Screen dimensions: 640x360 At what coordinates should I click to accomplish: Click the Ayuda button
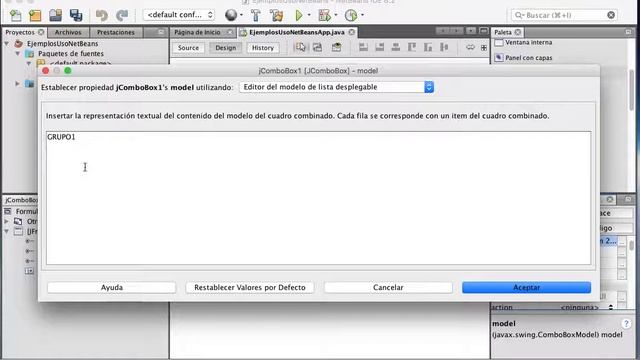click(x=111, y=287)
